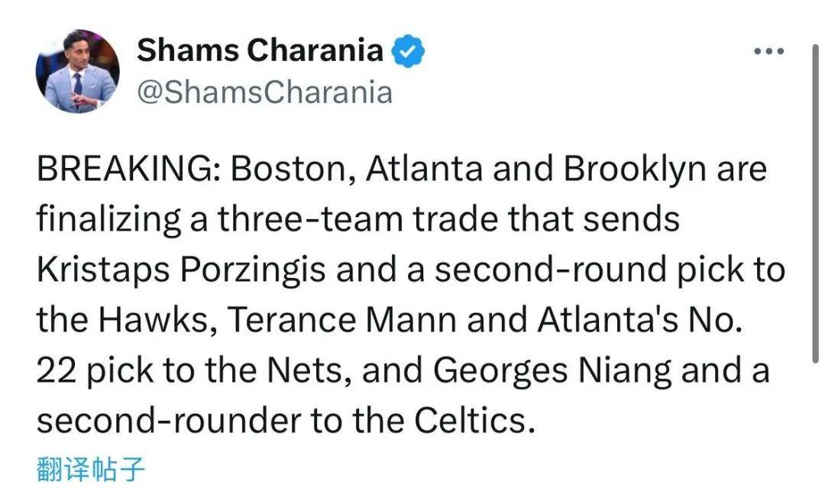Open the @ShamsCharania handle link
Image resolution: width=825 pixels, height=504 pixels.
[x=264, y=92]
